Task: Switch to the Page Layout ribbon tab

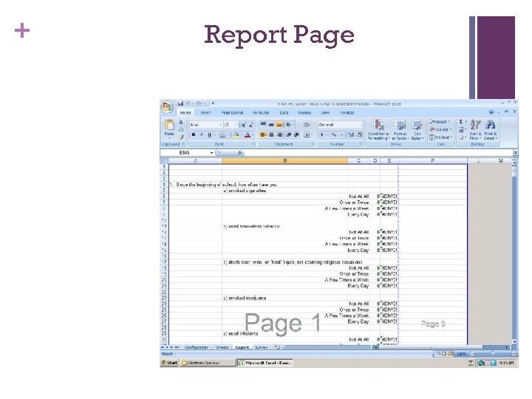Action: 232,112
